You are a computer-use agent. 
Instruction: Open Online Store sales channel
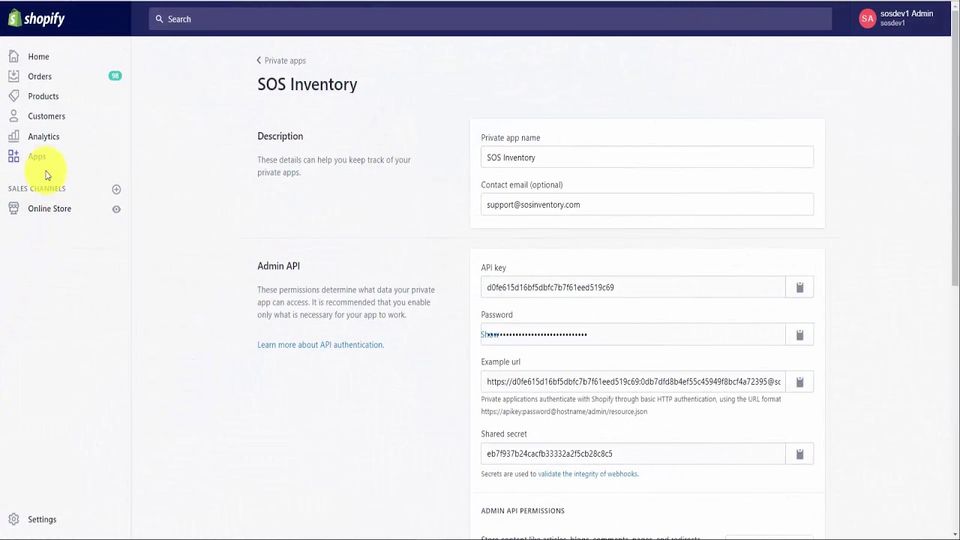pyautogui.click(x=50, y=209)
